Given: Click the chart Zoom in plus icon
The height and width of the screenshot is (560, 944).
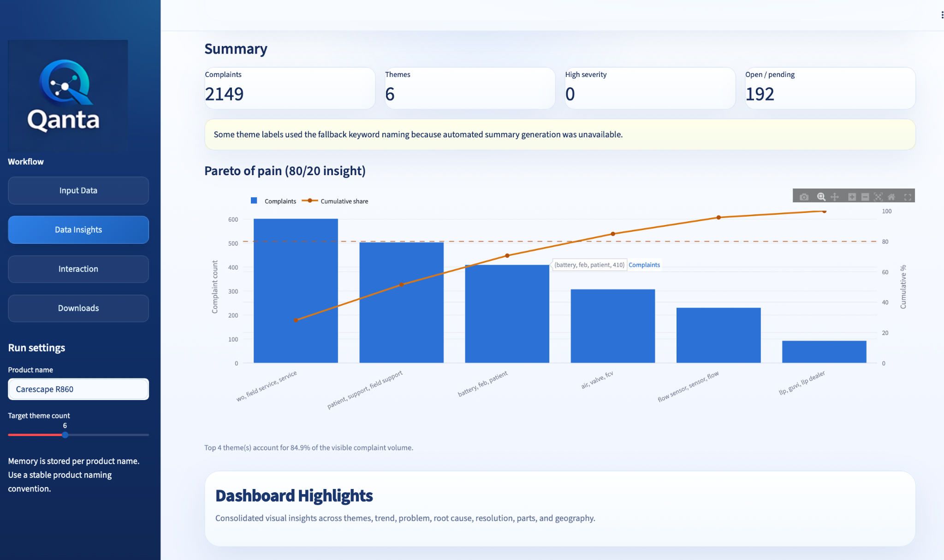Looking at the screenshot, I should 852,197.
